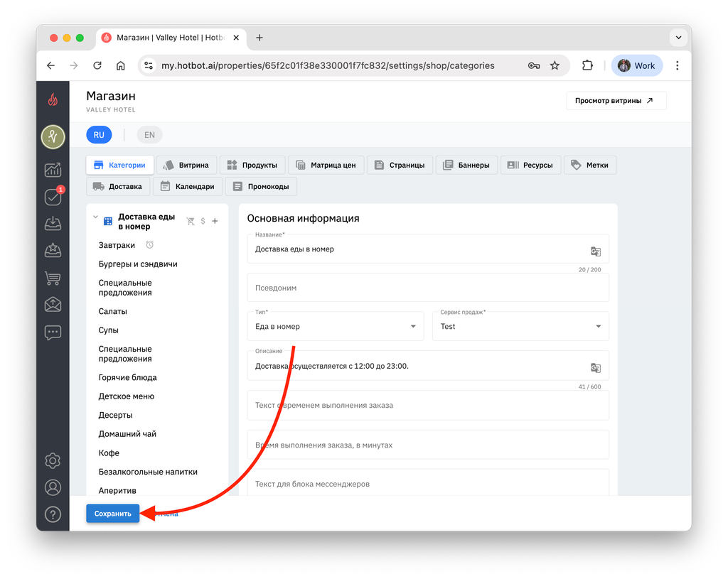
Task: Click the alarm clock icon beside Завтраки
Action: [149, 245]
